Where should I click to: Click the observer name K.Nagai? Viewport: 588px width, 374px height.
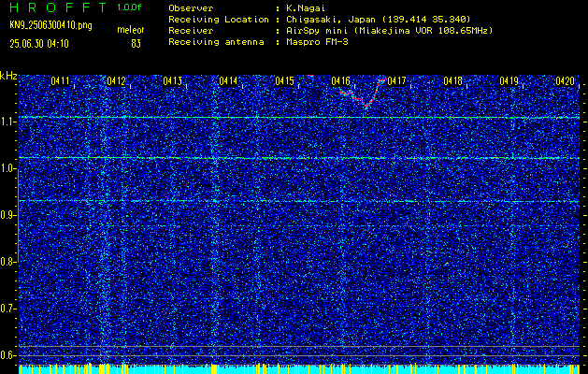pos(306,8)
